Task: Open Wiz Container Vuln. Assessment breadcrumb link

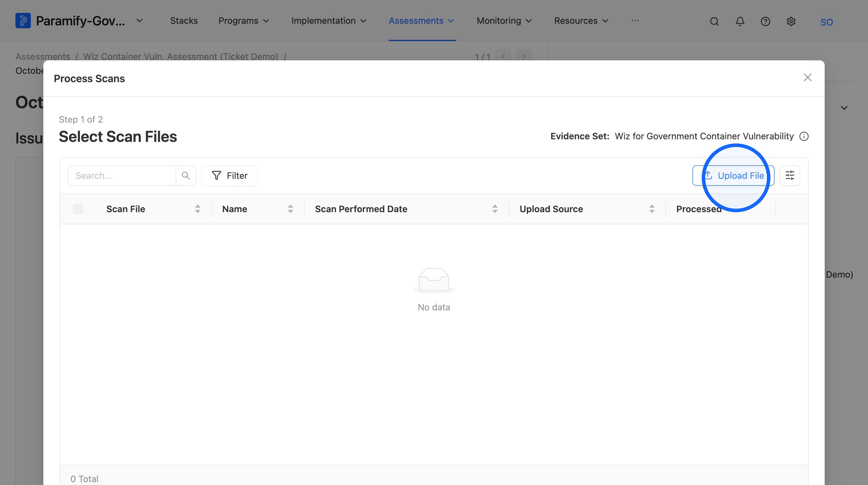Action: tap(181, 56)
